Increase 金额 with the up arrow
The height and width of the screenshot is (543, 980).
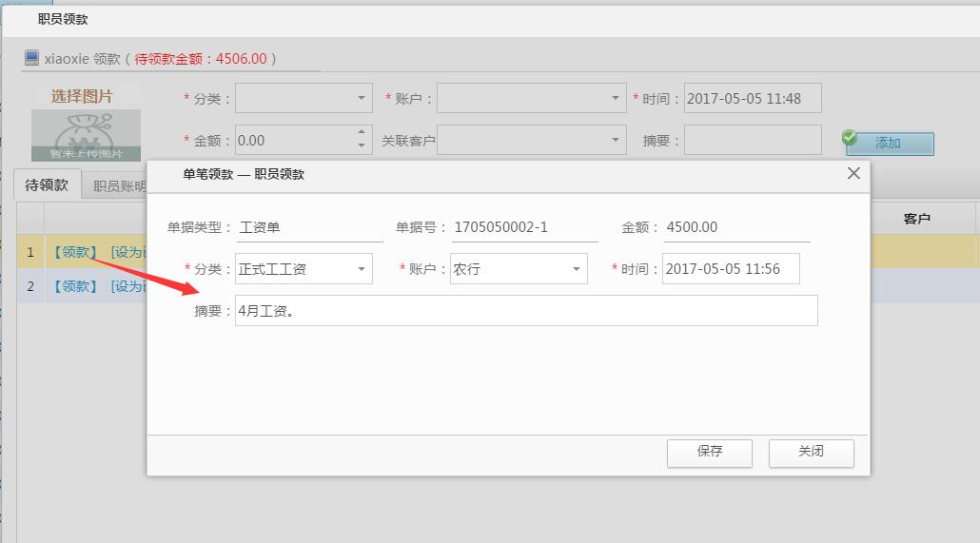coord(362,133)
